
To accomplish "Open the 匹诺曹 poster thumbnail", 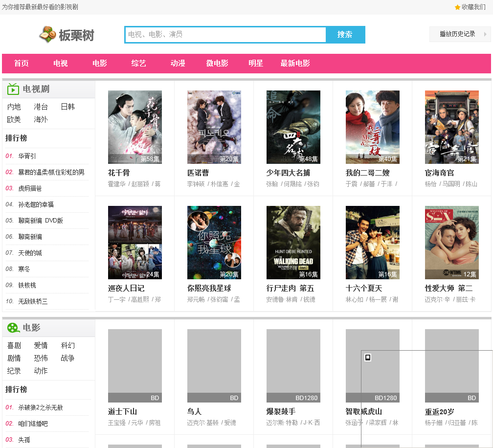I will [214, 127].
